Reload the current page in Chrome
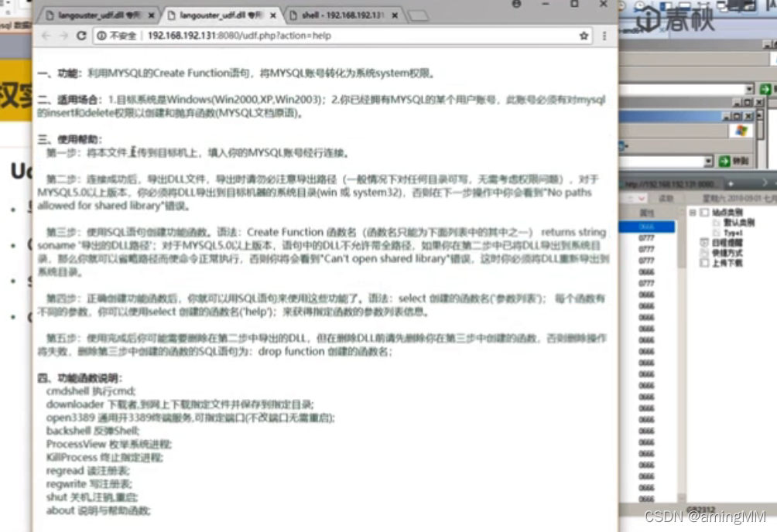 pos(83,35)
